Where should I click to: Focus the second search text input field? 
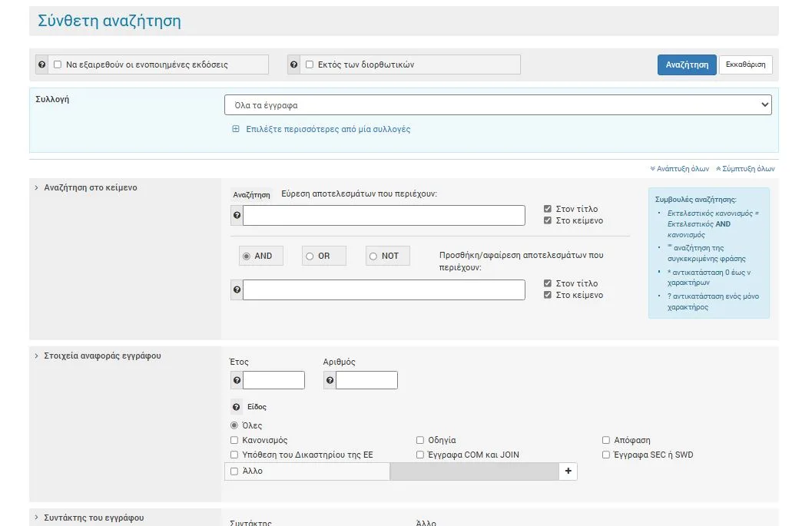(384, 290)
